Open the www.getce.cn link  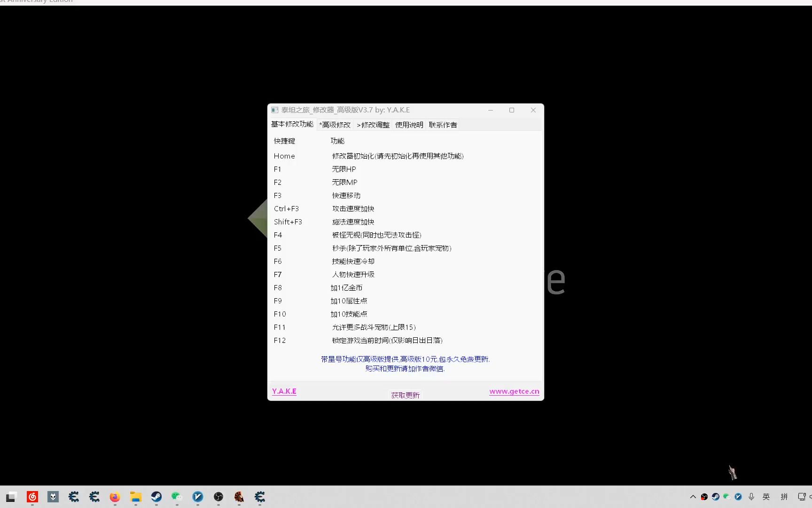[x=514, y=391]
